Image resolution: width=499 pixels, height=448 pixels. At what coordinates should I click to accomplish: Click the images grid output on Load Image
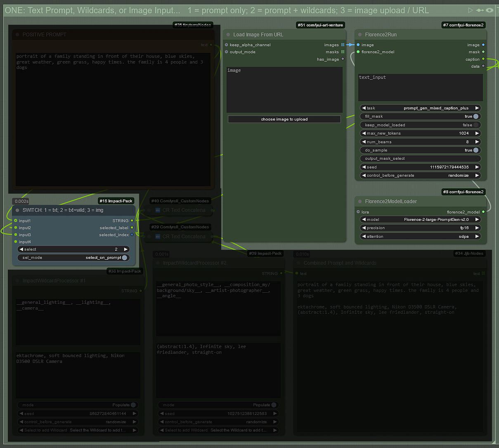[x=343, y=45]
